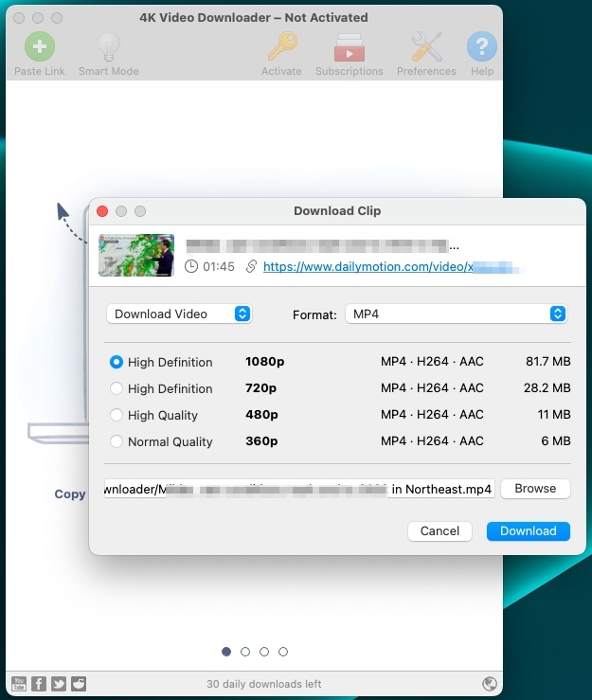The width and height of the screenshot is (592, 700).
Task: Click the output file path field
Action: coord(299,489)
